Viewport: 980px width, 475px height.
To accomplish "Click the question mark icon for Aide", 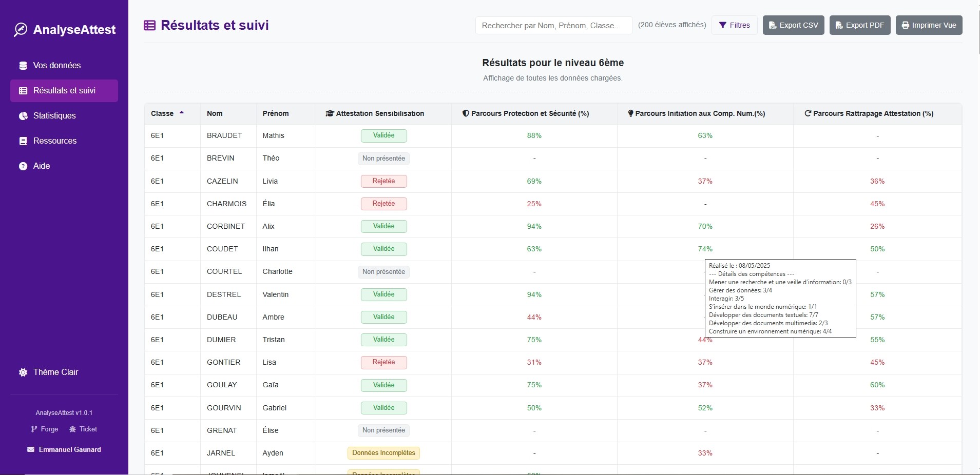I will point(23,166).
